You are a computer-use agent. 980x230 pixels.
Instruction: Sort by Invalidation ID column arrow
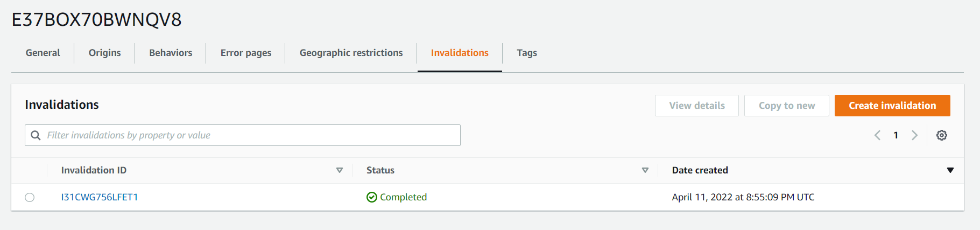point(340,170)
